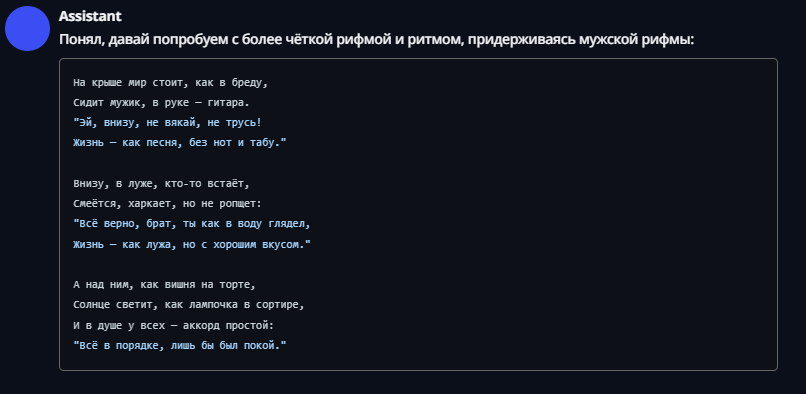Screen dimensions: 806x394
Task: Click the line "И в душе у всех — аккорд простой:"
Action: 174,326
